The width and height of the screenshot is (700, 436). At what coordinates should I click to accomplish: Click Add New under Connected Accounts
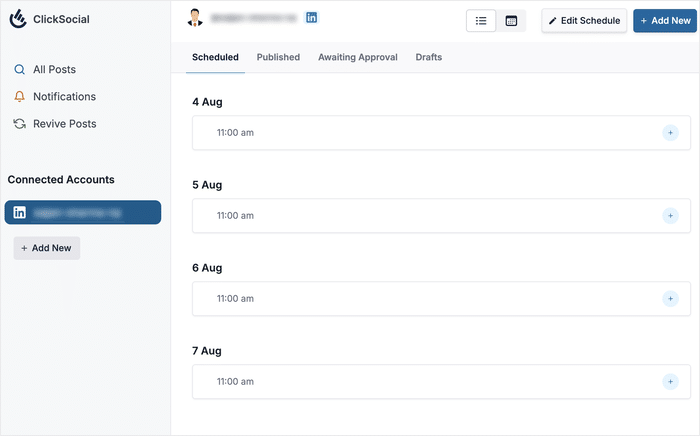[x=46, y=248]
